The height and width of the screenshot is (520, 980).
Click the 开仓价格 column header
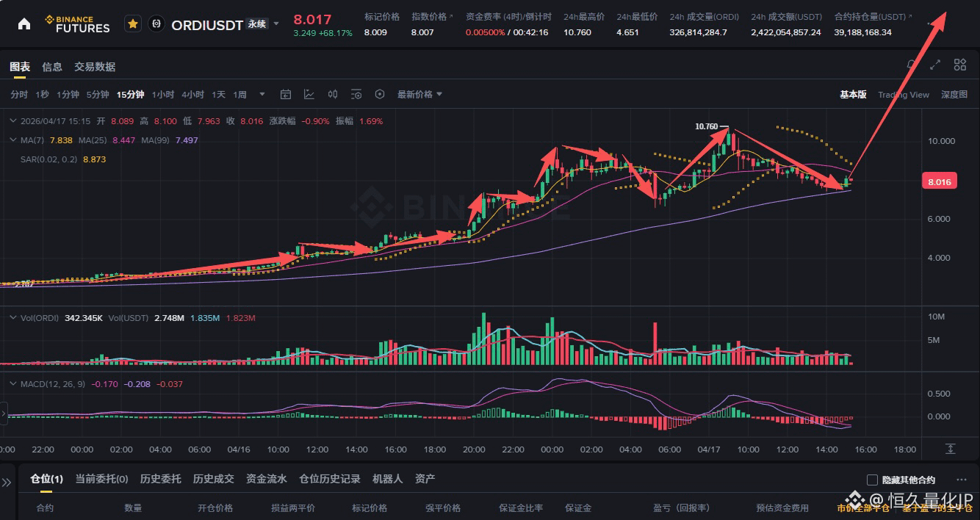tap(215, 508)
